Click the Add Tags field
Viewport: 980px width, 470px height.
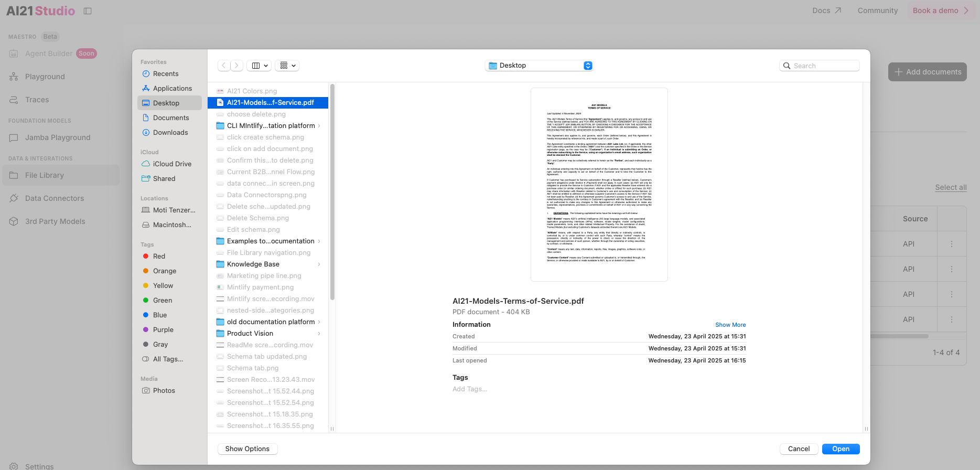(x=470, y=389)
